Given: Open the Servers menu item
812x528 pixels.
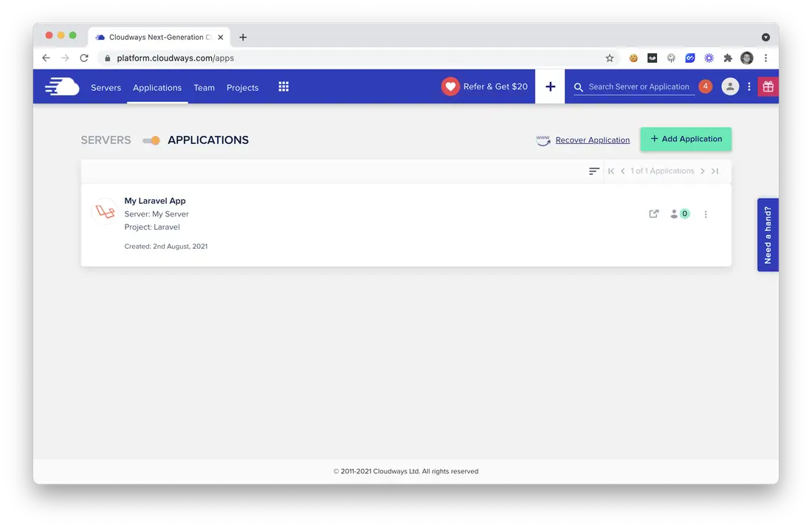Looking at the screenshot, I should click(106, 88).
